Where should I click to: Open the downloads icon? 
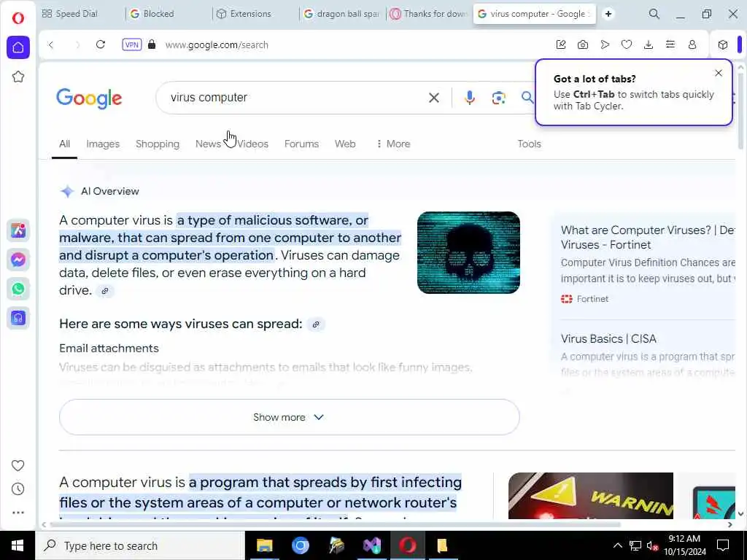[x=649, y=44]
